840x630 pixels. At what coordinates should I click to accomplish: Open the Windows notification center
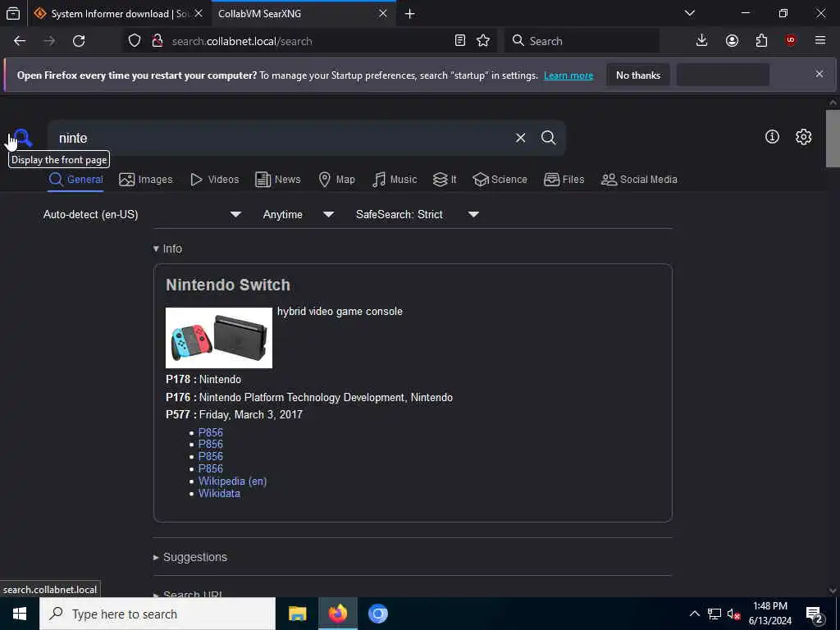815,614
